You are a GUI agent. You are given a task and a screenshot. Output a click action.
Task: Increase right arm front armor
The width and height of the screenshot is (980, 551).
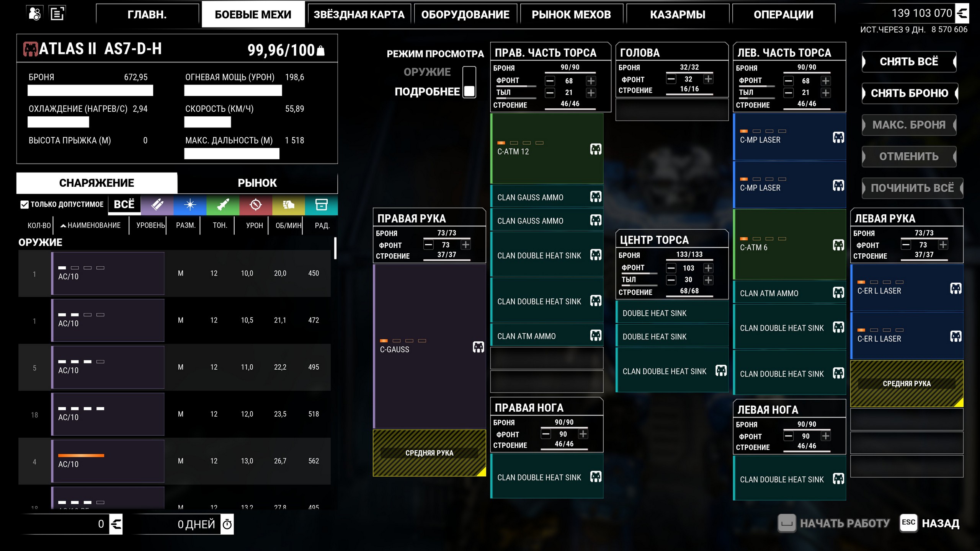tap(465, 245)
